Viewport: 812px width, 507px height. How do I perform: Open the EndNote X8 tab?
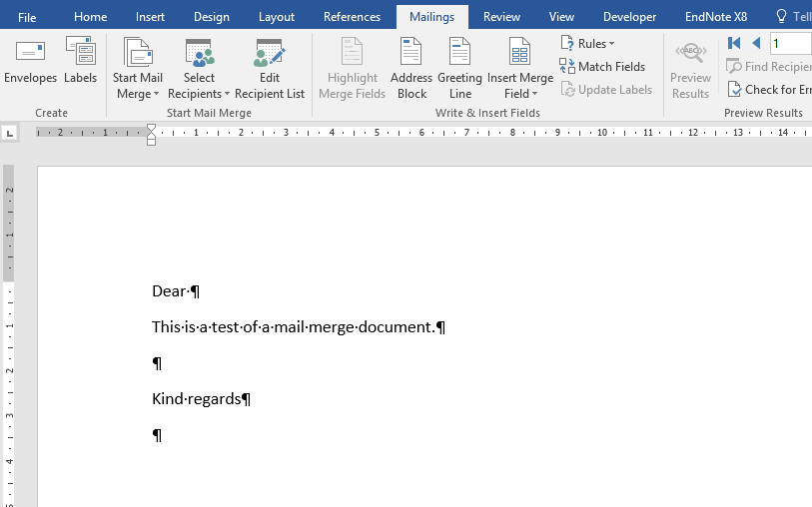click(x=715, y=17)
